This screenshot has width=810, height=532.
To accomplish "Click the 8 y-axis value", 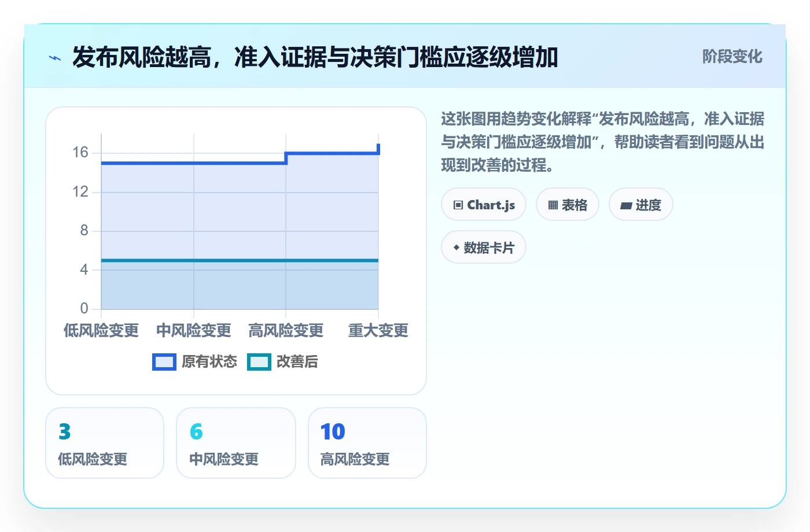I will tap(84, 231).
